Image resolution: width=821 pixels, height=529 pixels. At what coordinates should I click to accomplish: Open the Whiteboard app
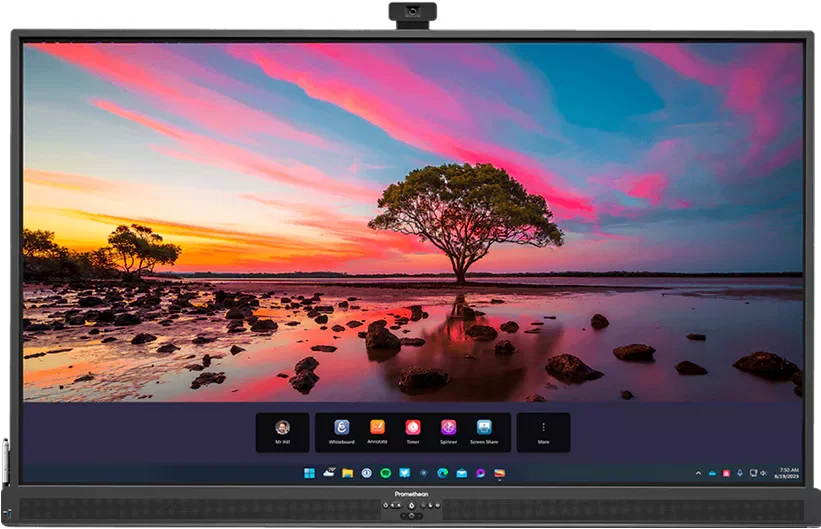(x=342, y=431)
